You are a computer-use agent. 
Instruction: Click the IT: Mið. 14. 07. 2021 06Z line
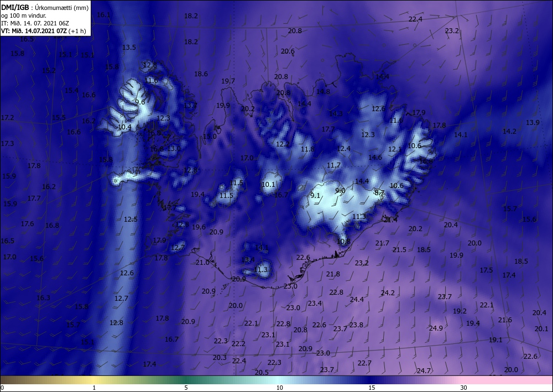coord(35,23)
